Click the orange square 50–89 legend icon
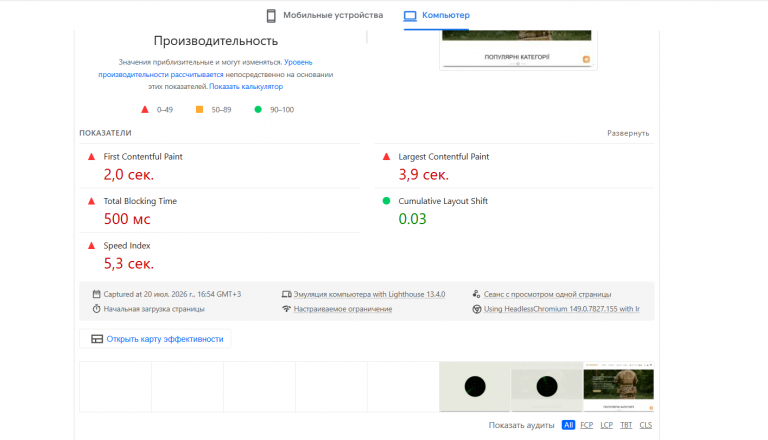This screenshot has width=768, height=440. pos(199,109)
